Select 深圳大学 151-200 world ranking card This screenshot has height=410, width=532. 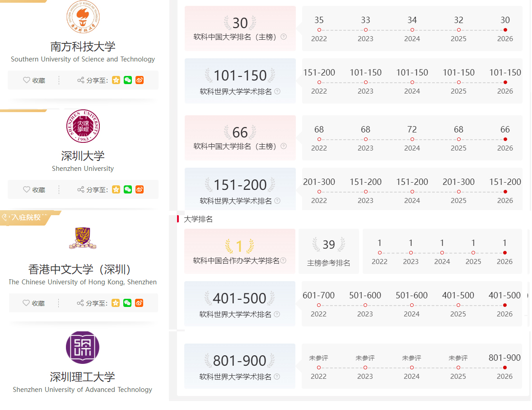240,189
